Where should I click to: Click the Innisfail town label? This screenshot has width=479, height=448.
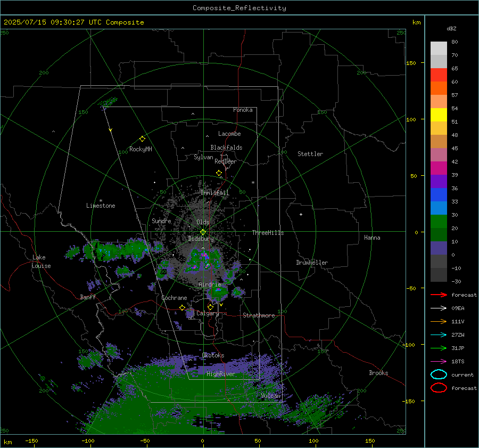(x=214, y=193)
